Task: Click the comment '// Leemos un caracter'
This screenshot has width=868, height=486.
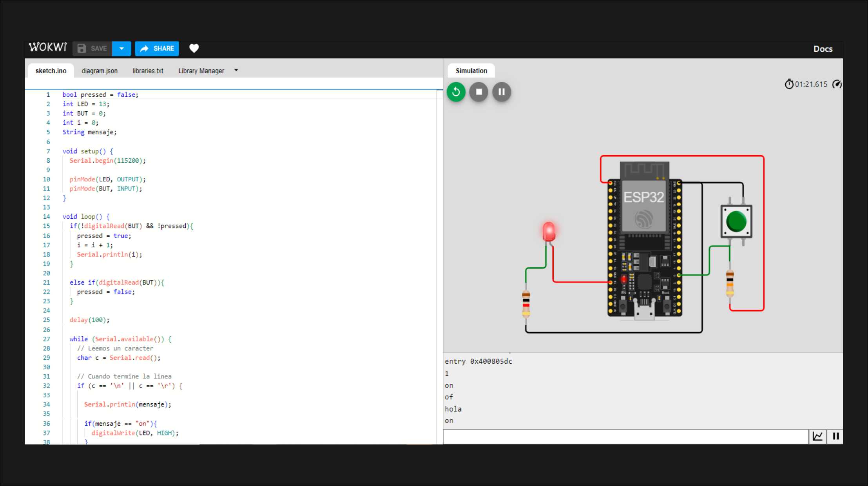Action: pyautogui.click(x=115, y=348)
